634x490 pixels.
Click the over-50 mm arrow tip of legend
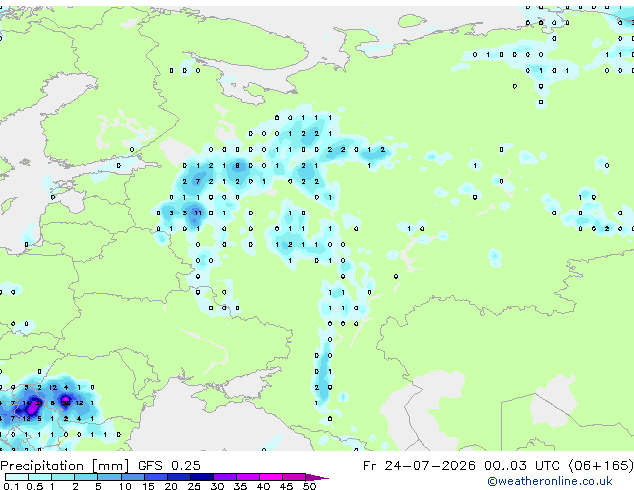pyautogui.click(x=317, y=477)
